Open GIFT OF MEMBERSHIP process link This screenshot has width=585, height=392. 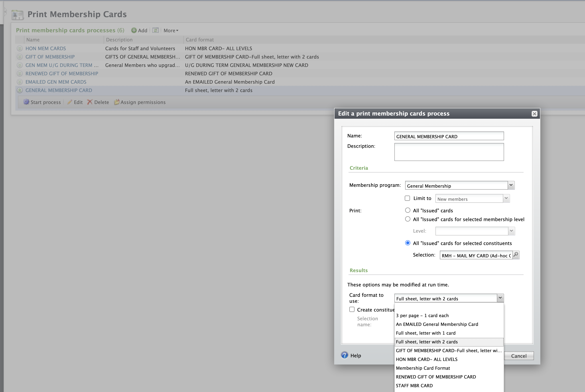coord(50,57)
